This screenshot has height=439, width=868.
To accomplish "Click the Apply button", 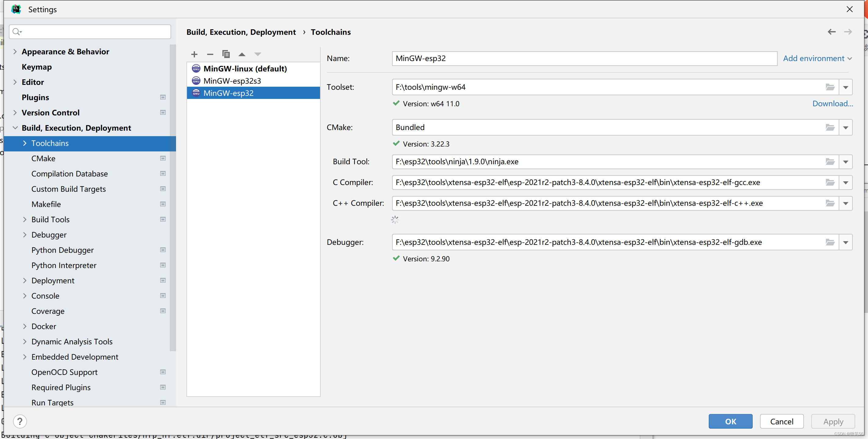I will point(833,422).
